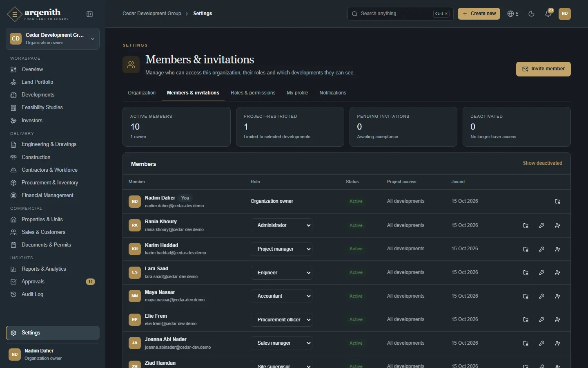Switch to the Organization tab
Screen dimensions: 588x368
coord(142,93)
